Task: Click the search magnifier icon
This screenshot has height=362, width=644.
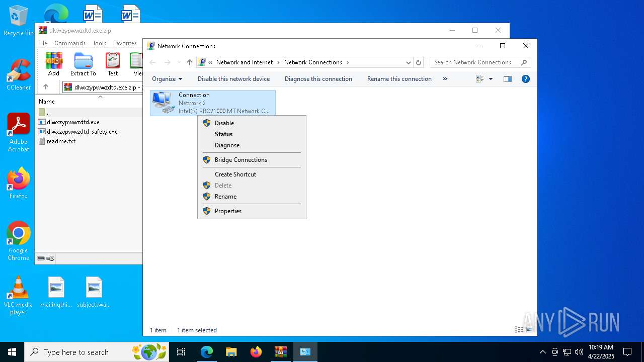Action: (524, 62)
